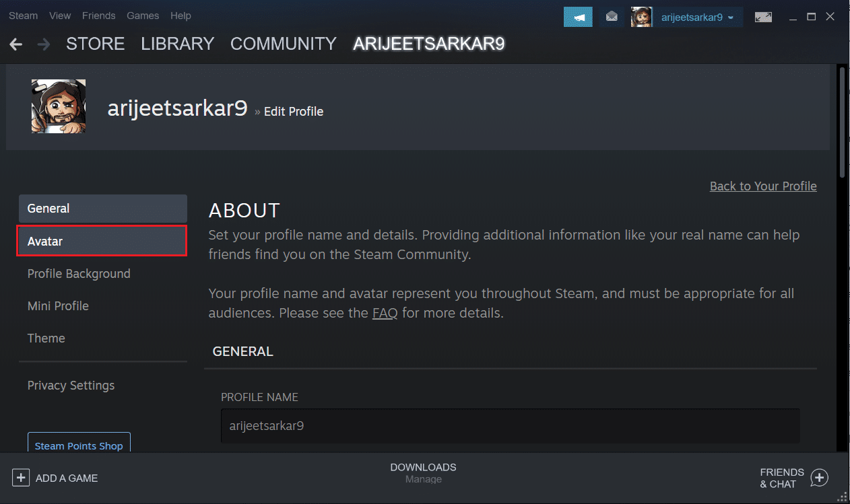The width and height of the screenshot is (850, 504).
Task: Select the Avatar tab in sidebar
Action: 102,241
